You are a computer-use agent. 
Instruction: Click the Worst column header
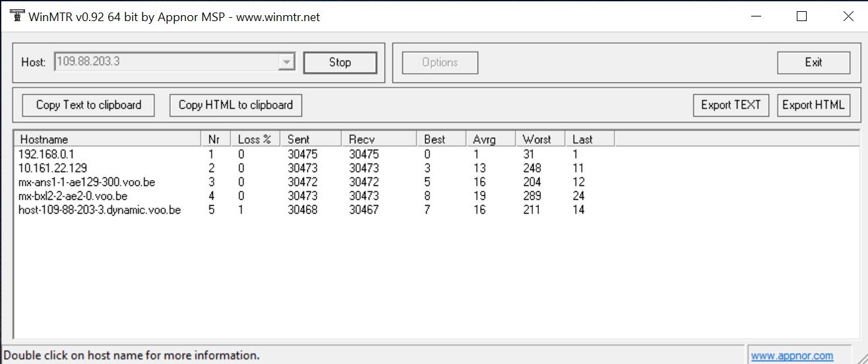tap(540, 139)
